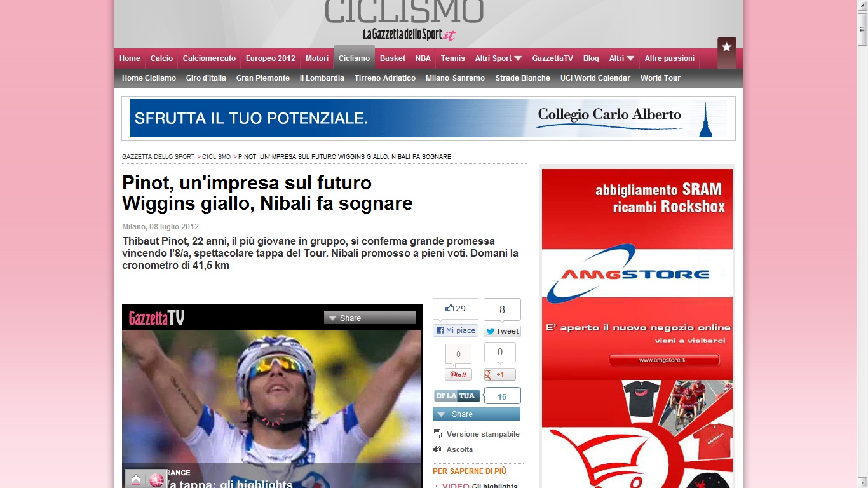Expand the Altri dropdown in navigation

(x=621, y=58)
